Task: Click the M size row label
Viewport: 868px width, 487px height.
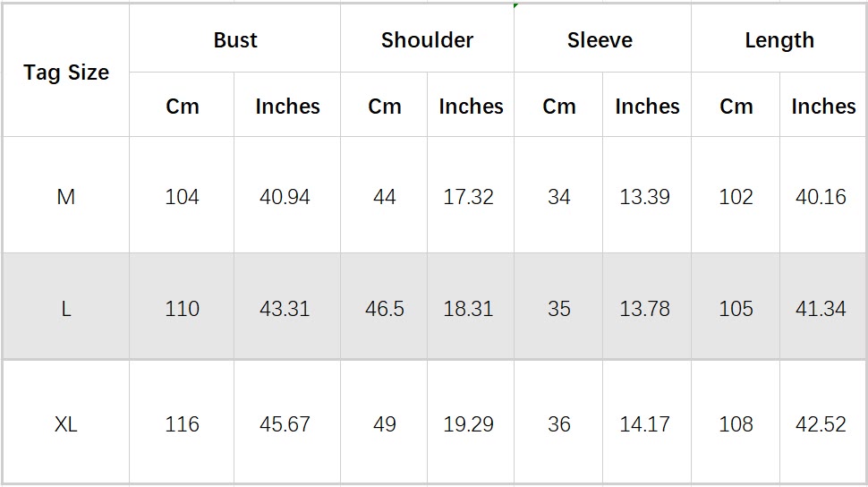Action: click(66, 197)
